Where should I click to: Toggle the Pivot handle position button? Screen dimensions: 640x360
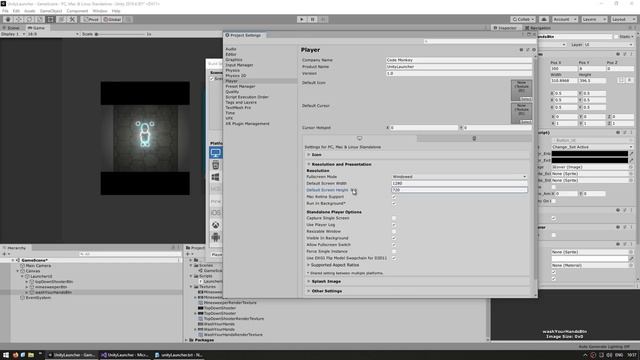pyautogui.click(x=91, y=19)
